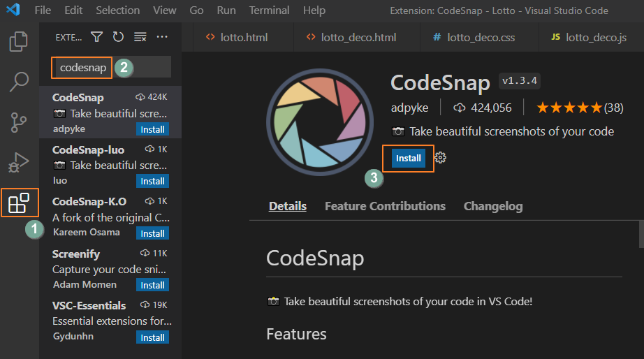644x359 pixels.
Task: Select the Changelog tab
Action: tap(493, 206)
